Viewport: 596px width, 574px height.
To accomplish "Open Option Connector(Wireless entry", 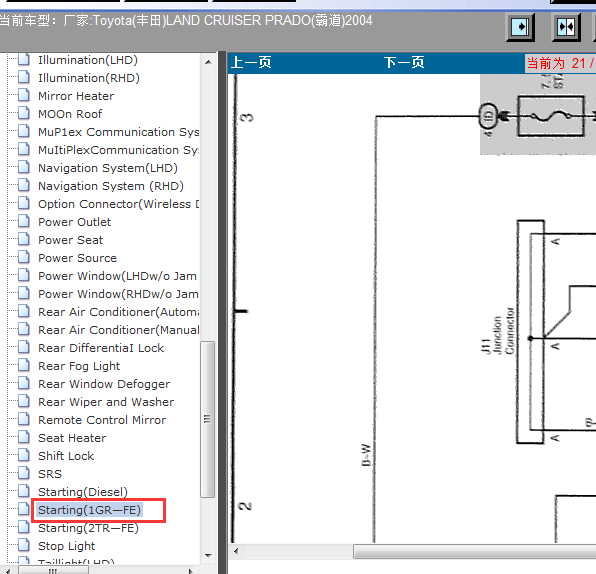I will (119, 204).
